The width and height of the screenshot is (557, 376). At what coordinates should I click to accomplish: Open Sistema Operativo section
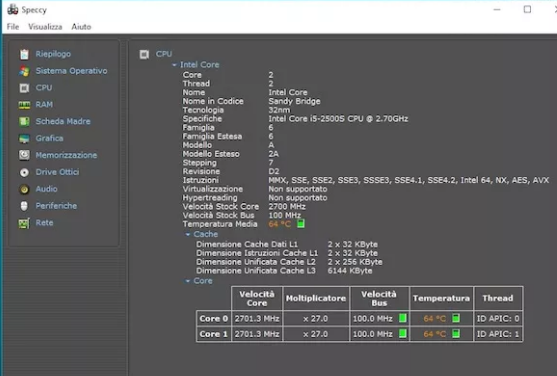(71, 71)
